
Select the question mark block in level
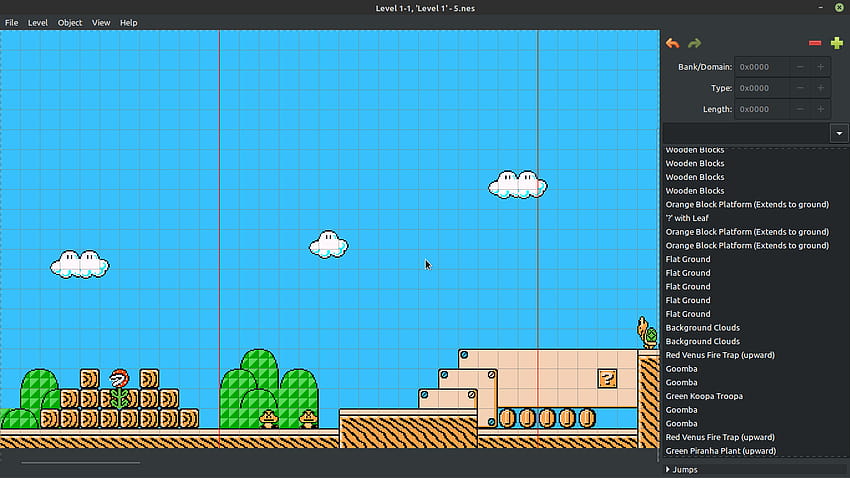[608, 378]
